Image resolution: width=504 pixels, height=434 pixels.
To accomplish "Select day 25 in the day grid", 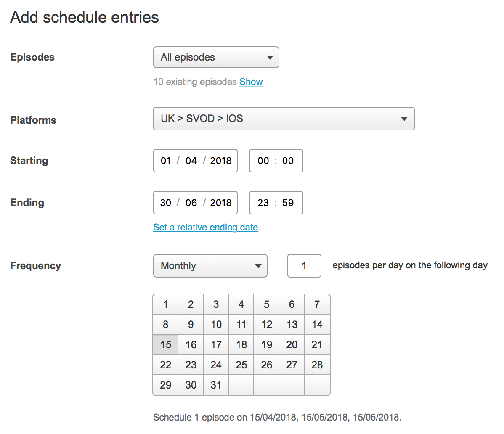I will tap(241, 365).
